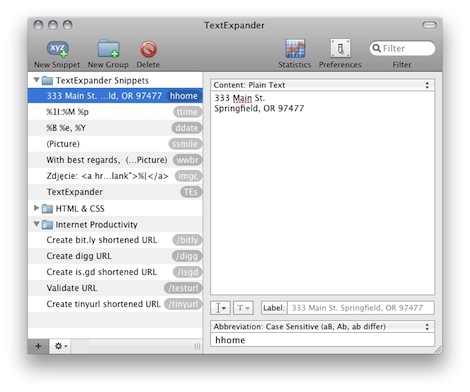Image resolution: width=470 pixels, height=392 pixels.
Task: Select the TextExpander snippet with TEs abbreviation
Action: [x=115, y=192]
